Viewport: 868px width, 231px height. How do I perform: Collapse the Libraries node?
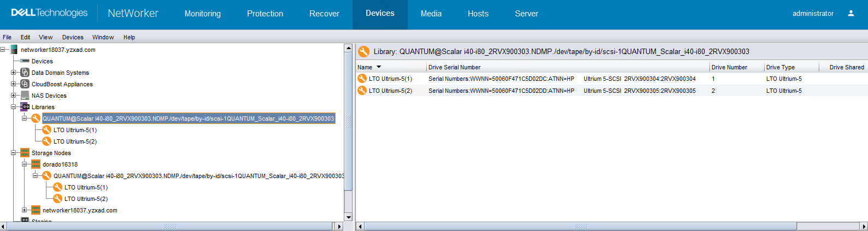pos(14,107)
